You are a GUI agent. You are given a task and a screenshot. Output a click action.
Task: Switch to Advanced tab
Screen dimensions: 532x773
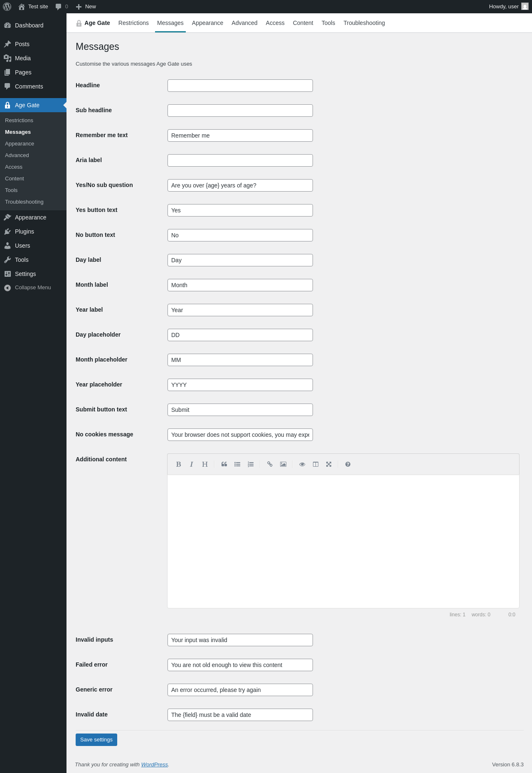pyautogui.click(x=244, y=23)
